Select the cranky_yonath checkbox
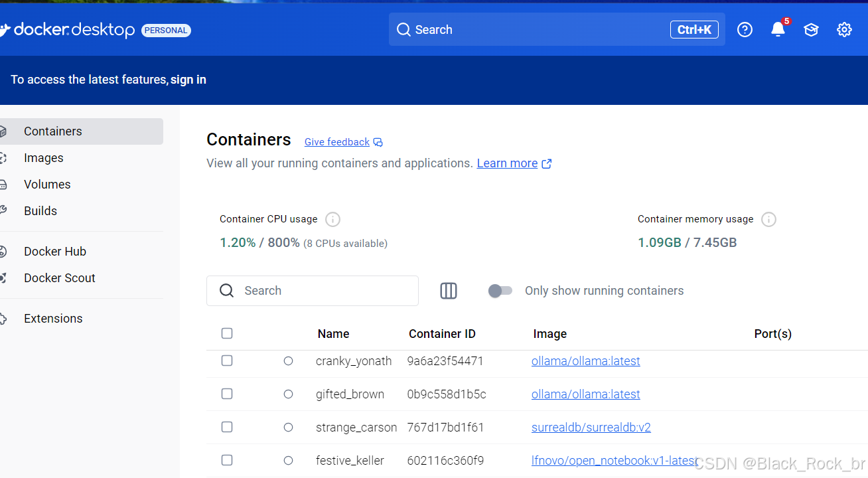 click(x=227, y=360)
